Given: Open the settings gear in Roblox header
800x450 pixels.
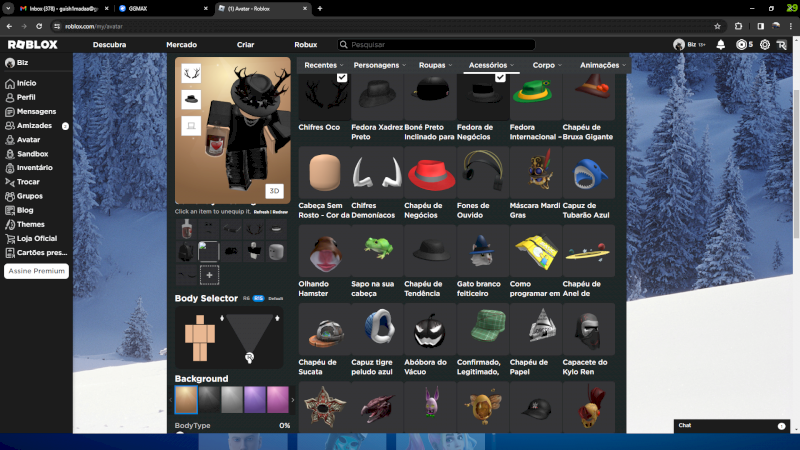Looking at the screenshot, I should click(x=764, y=45).
